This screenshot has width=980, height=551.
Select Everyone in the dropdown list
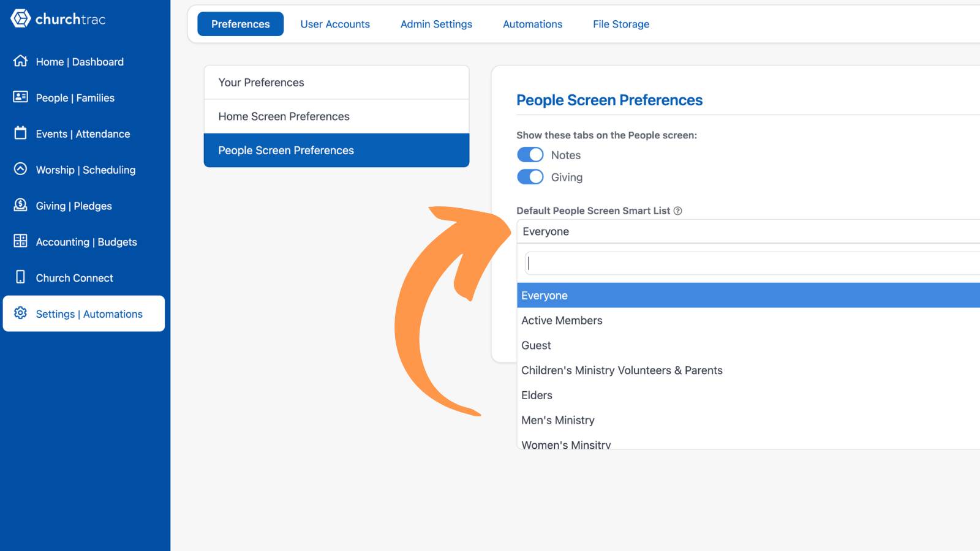[748, 295]
